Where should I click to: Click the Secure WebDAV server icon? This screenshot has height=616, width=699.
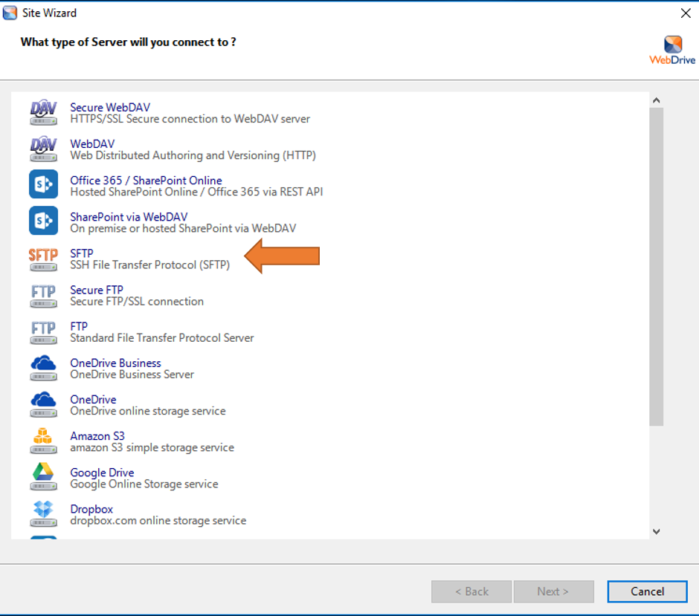coord(43,112)
